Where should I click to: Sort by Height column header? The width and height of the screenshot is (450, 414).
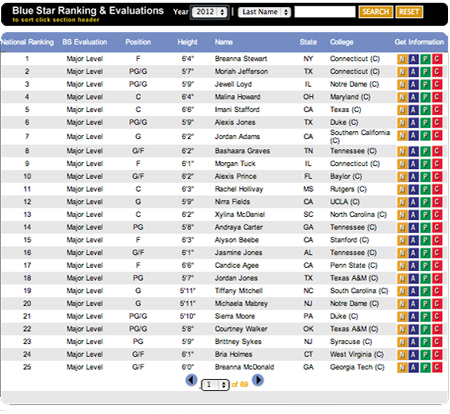click(187, 42)
